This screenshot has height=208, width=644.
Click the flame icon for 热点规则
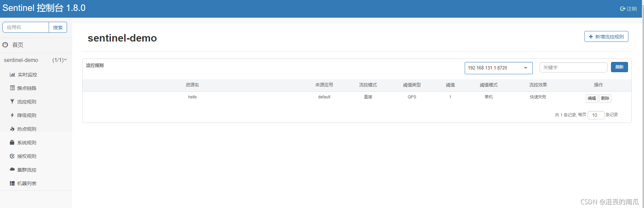pyautogui.click(x=12, y=129)
